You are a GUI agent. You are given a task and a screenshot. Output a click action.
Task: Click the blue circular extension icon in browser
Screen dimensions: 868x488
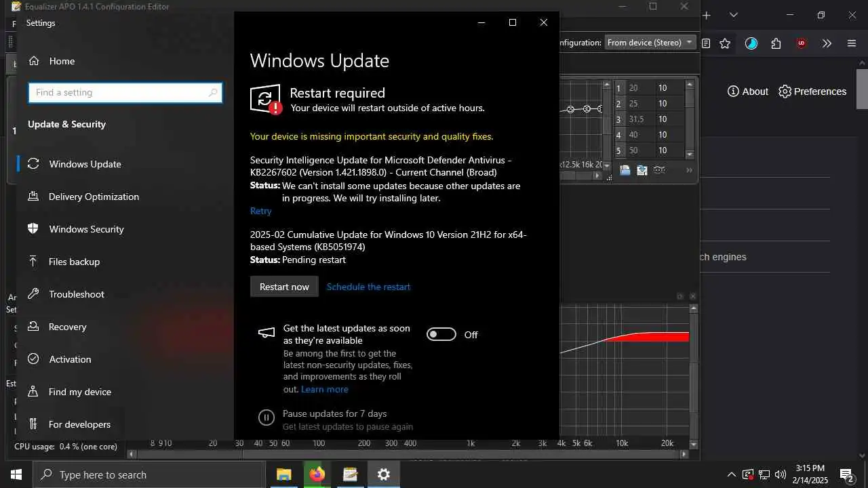point(751,43)
